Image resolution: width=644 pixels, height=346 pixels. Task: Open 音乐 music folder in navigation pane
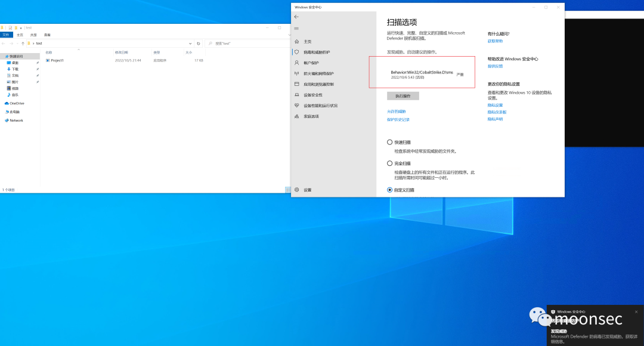[15, 95]
